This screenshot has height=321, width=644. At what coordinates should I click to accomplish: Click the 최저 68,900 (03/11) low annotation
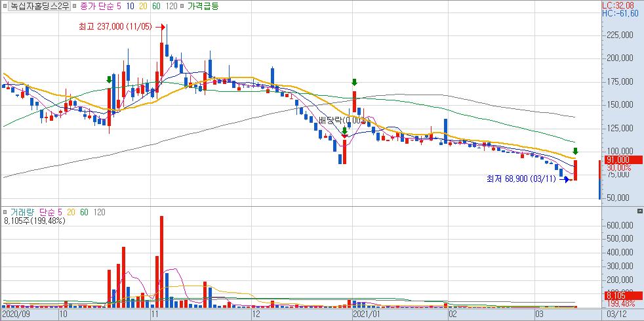click(521, 179)
